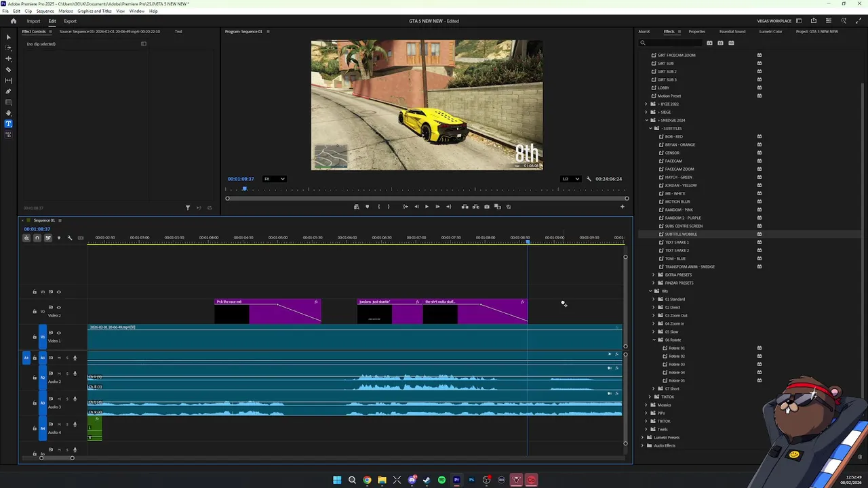Image resolution: width=868 pixels, height=488 pixels.
Task: Click the Extract button in Program monitor
Action: click(x=475, y=207)
